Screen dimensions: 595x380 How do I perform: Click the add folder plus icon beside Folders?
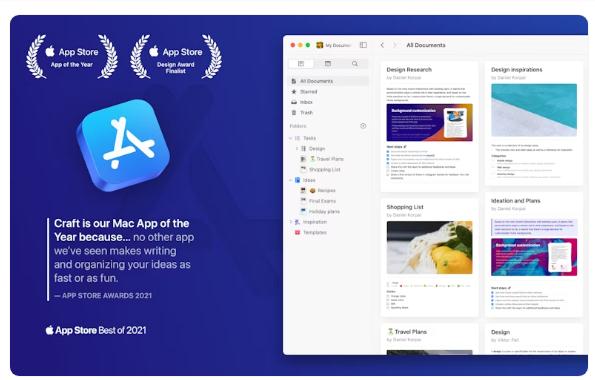pos(363,126)
